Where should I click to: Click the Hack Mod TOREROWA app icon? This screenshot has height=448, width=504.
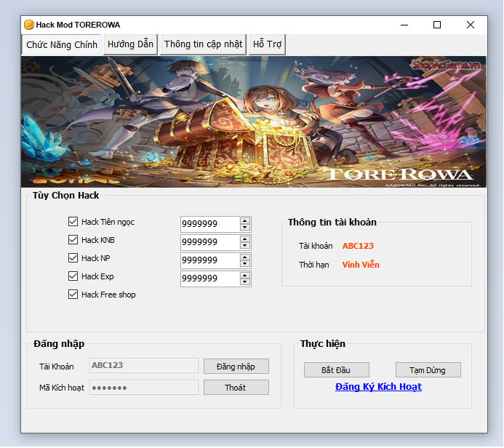[x=29, y=25]
